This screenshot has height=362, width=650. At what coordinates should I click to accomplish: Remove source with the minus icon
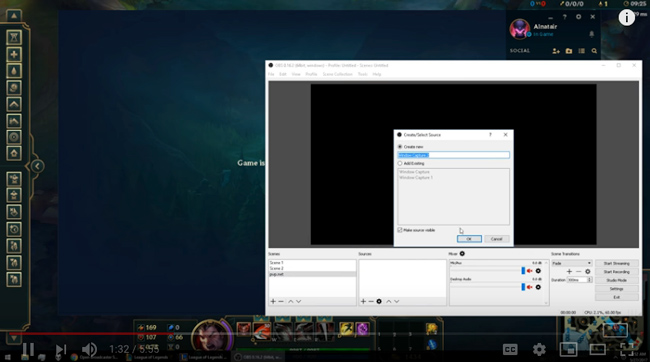[x=371, y=301]
